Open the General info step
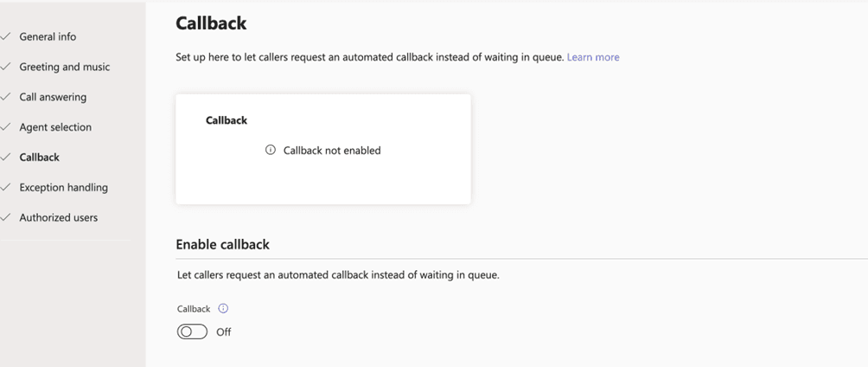 [x=48, y=36]
